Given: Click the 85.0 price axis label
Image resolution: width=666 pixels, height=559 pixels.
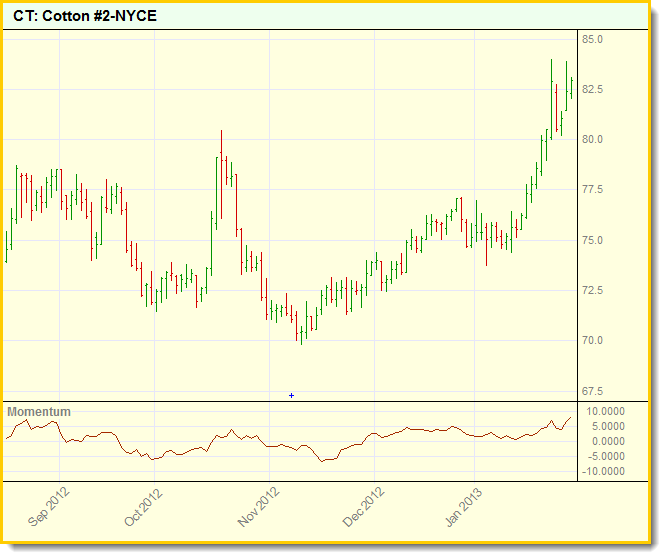Looking at the screenshot, I should [593, 39].
